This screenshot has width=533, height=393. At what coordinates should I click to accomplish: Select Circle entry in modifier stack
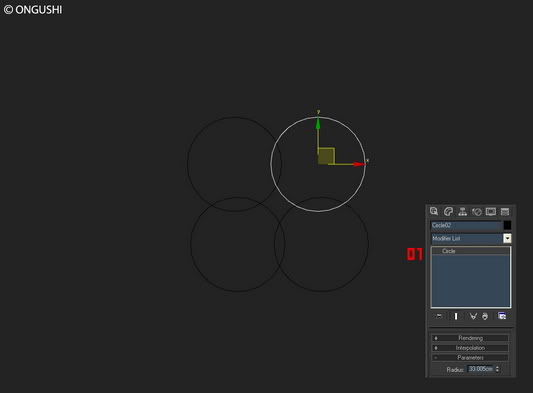pyautogui.click(x=471, y=251)
